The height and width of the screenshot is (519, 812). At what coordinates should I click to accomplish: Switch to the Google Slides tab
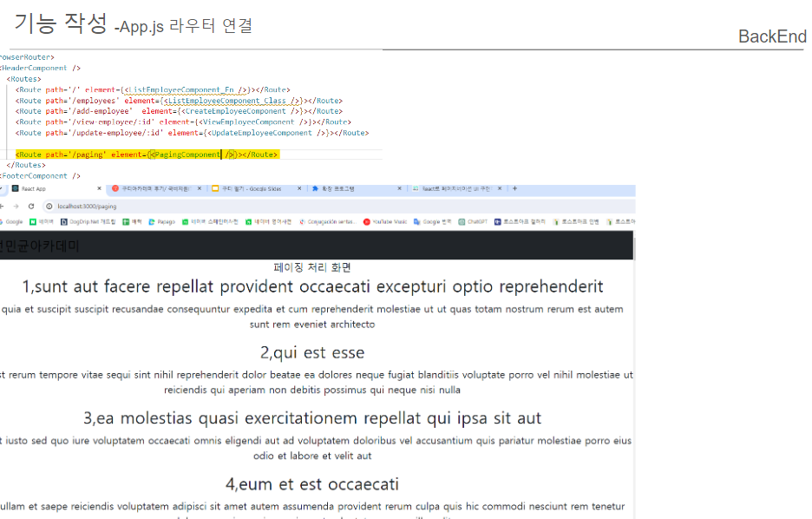(x=257, y=189)
